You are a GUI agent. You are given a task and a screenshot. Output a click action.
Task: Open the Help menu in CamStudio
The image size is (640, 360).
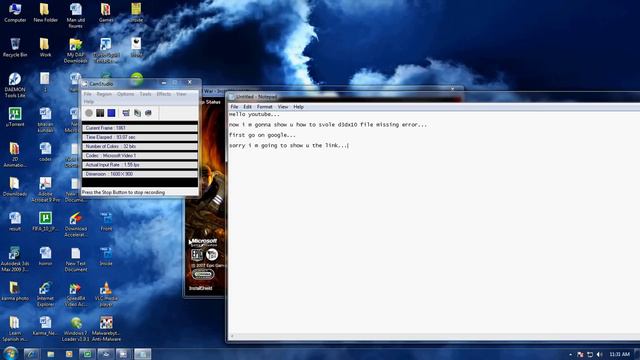click(89, 102)
